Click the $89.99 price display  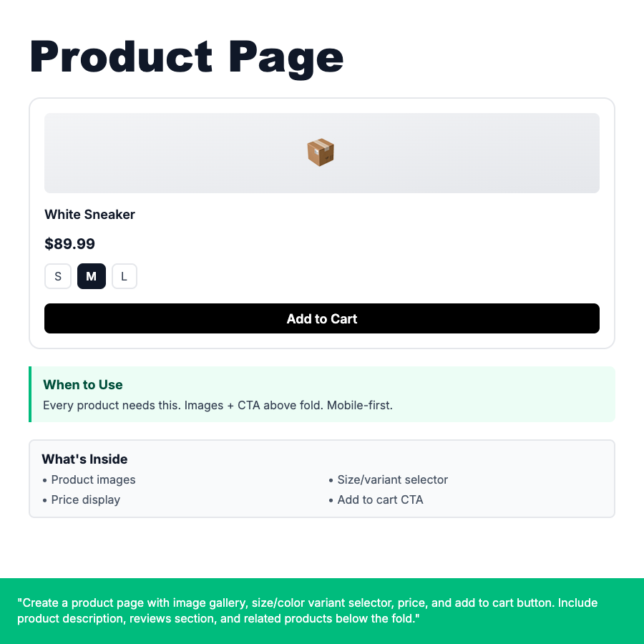[x=69, y=243]
